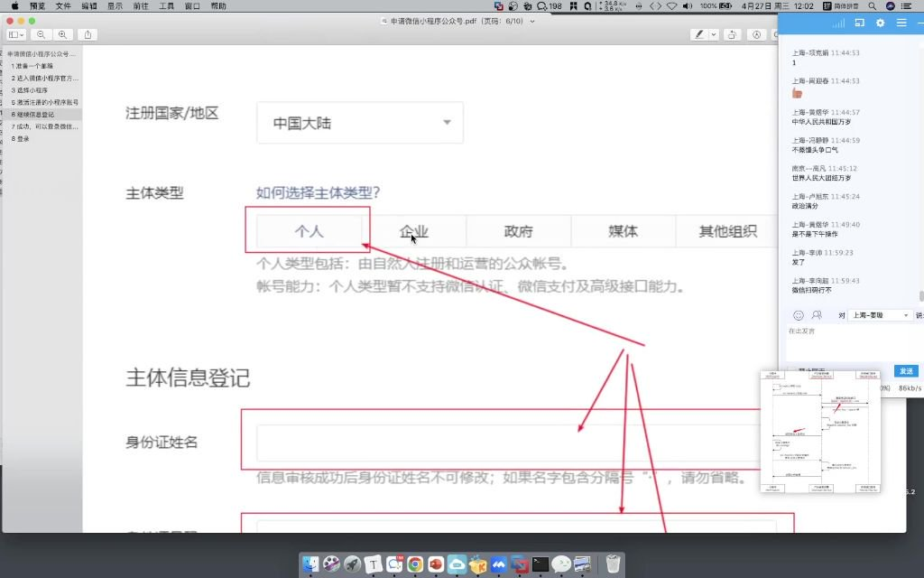Screen dimensions: 924x578
Task: Go to outline item 8 登录
Action: click(20, 138)
